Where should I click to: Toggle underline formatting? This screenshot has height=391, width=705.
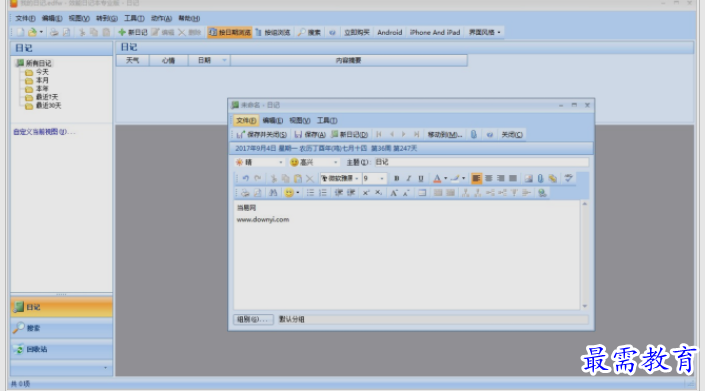point(421,178)
